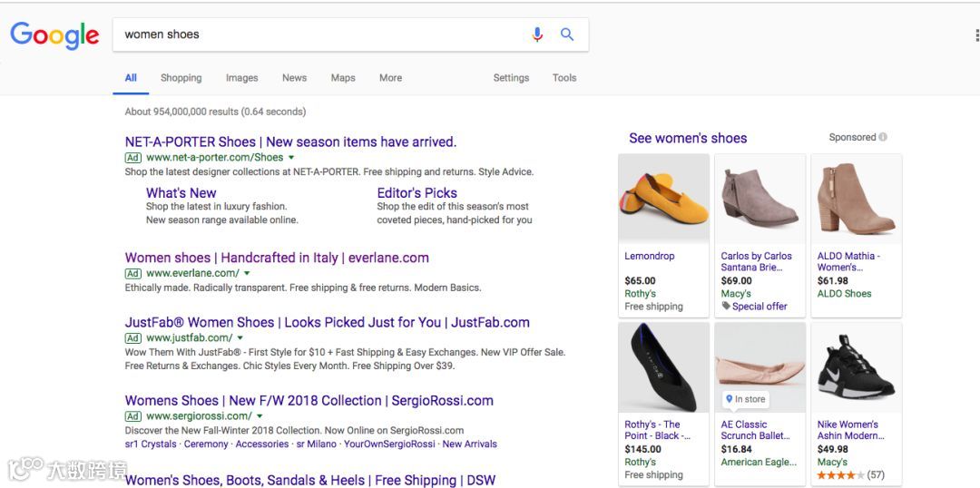Screen dimensions: 980x488
Task: Click the www.everlane.com/ URL text
Action: pos(193,273)
